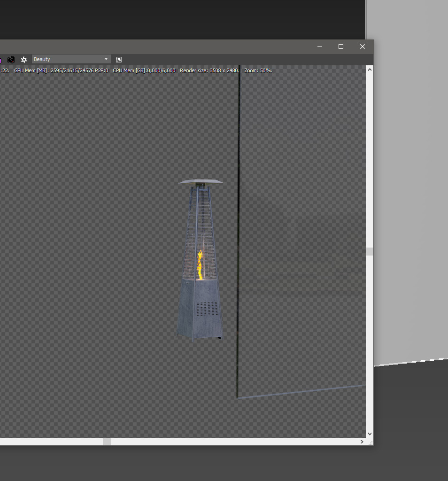Minimize the render window
Image resolution: width=448 pixels, height=481 pixels.
pyautogui.click(x=320, y=47)
